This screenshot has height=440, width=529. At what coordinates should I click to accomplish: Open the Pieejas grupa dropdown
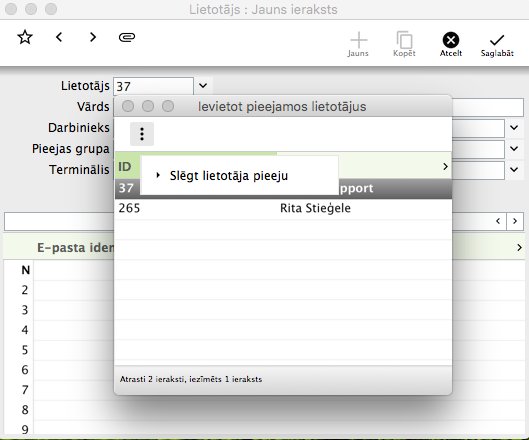coord(514,148)
